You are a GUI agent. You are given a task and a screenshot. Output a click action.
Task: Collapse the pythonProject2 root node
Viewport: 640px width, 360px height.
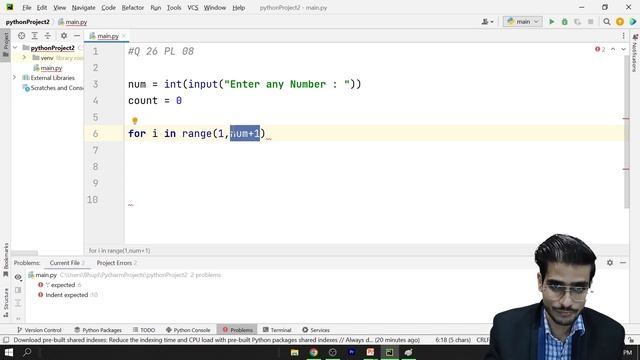click(x=15, y=48)
